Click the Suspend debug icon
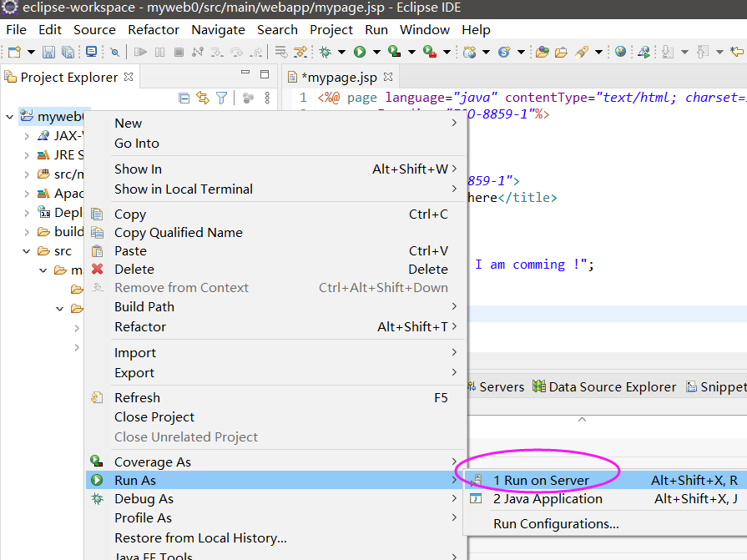 click(159, 52)
